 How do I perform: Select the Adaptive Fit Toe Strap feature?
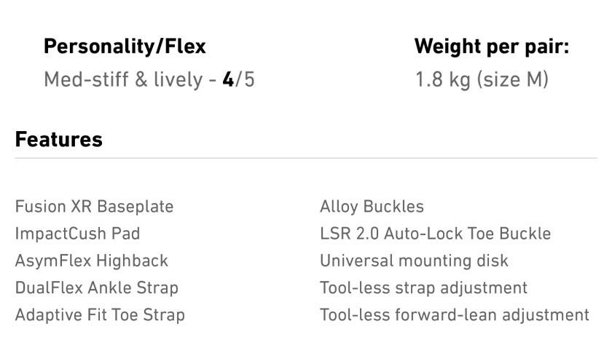[100, 315]
